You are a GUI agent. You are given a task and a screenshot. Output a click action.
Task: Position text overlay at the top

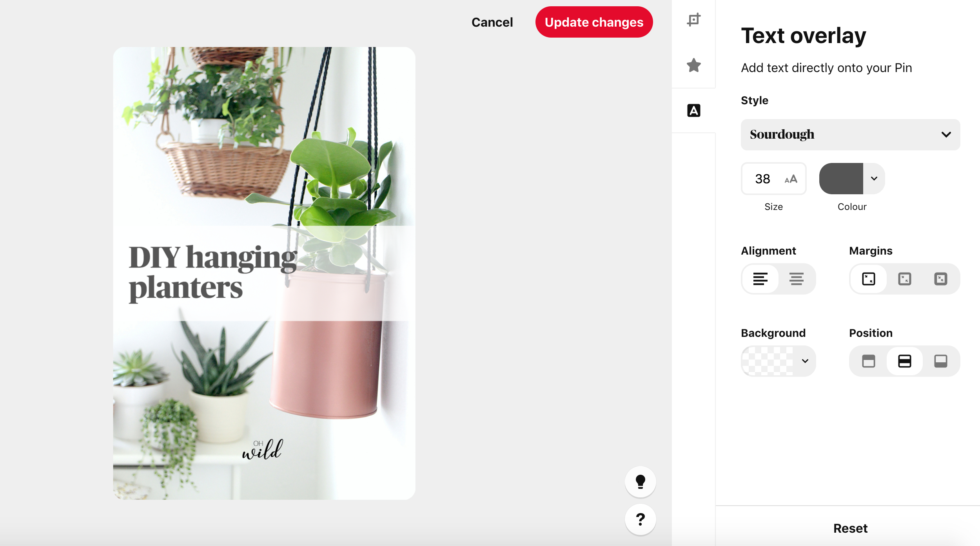coord(868,361)
